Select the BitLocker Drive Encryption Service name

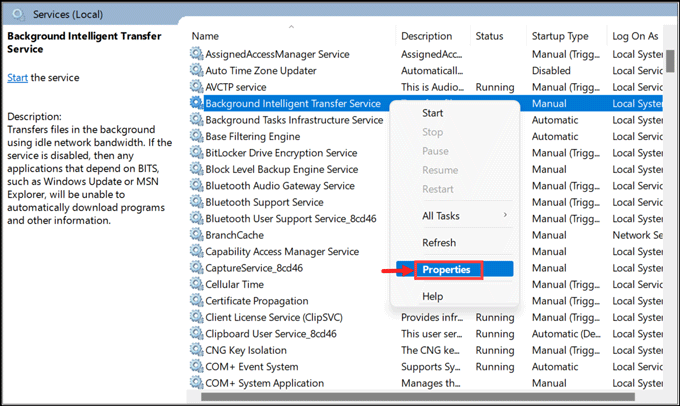pos(281,153)
